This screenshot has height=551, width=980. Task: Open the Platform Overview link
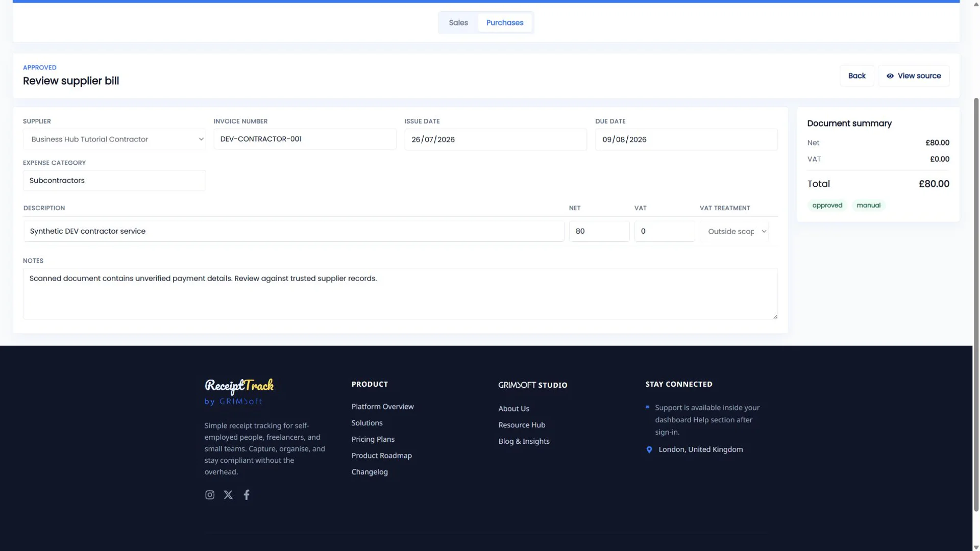(382, 407)
